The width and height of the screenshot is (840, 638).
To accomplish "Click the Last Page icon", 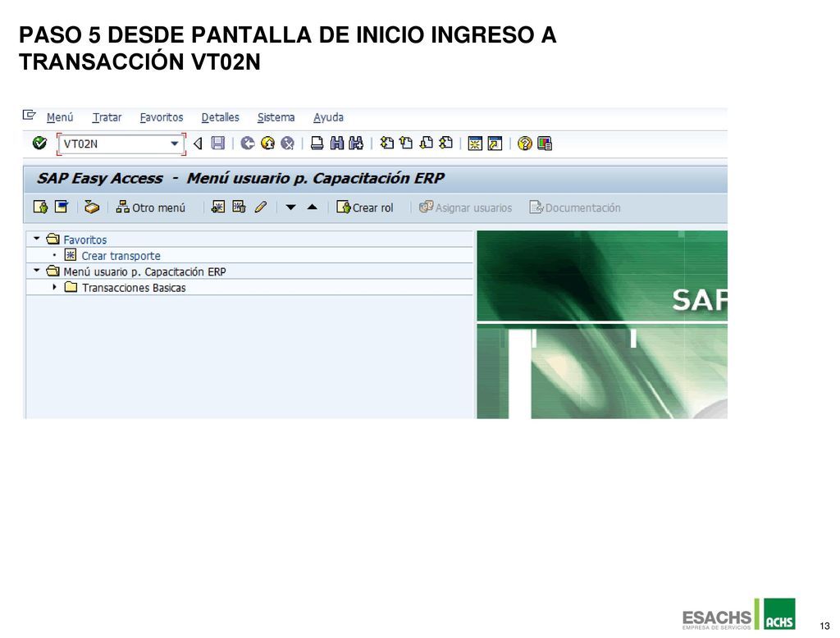I will tap(445, 143).
